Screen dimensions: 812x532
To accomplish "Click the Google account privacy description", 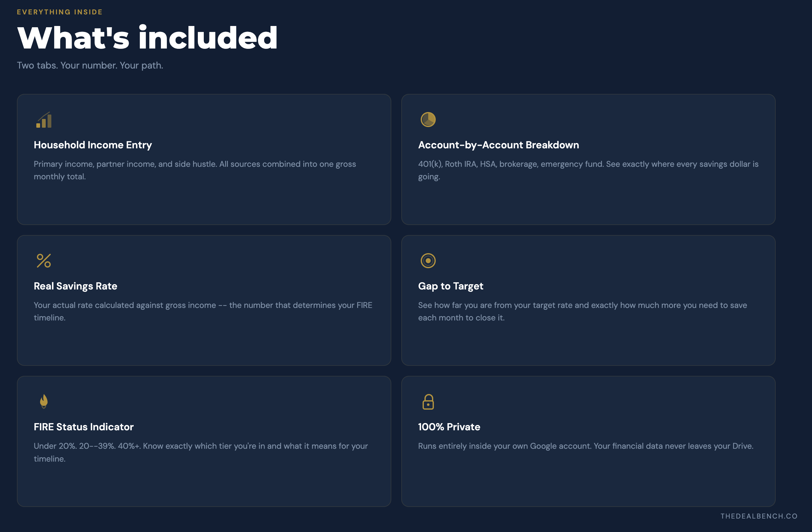I will click(585, 446).
